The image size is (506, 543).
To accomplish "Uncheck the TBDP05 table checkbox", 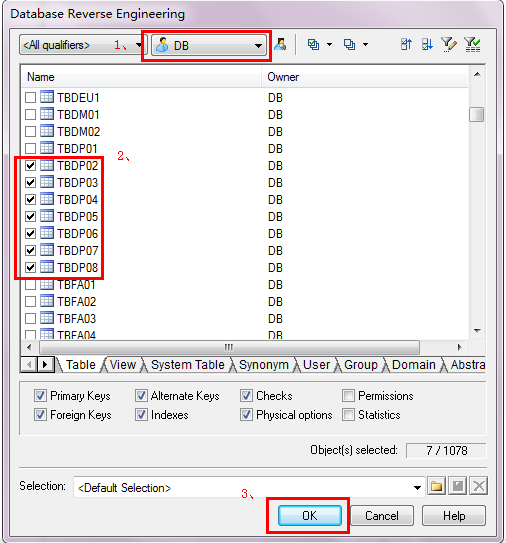I will [x=30, y=216].
